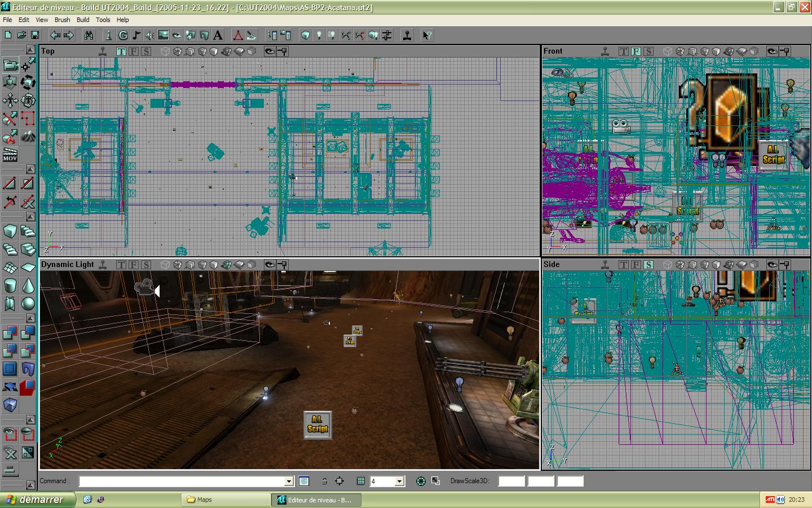812x508 pixels.
Task: Redo action with right arrow icon
Action: pyautogui.click(x=69, y=35)
